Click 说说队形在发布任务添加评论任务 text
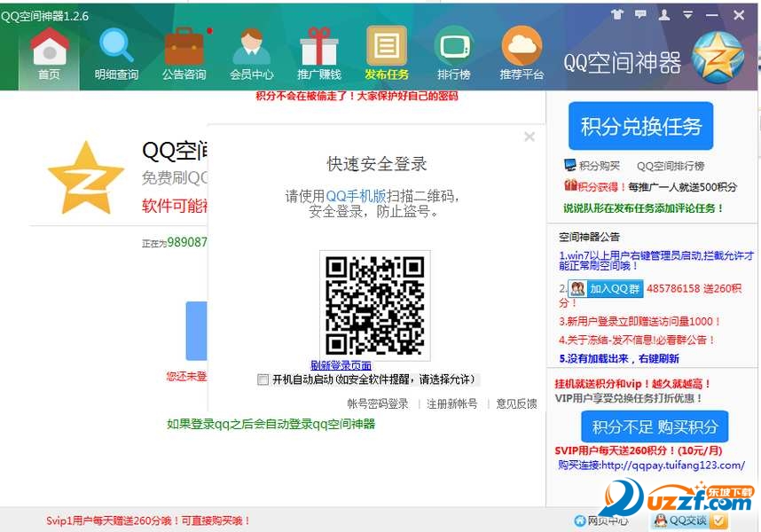The width and height of the screenshot is (761, 532). tap(643, 208)
